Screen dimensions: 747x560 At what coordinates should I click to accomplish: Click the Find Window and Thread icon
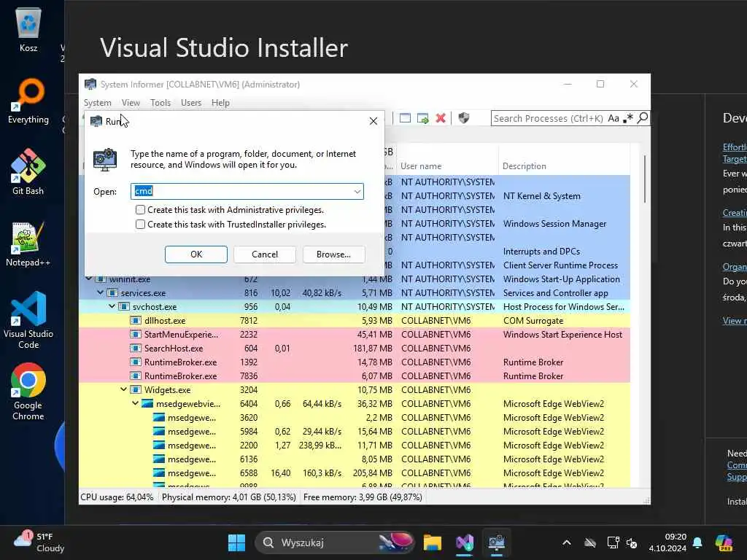422,118
